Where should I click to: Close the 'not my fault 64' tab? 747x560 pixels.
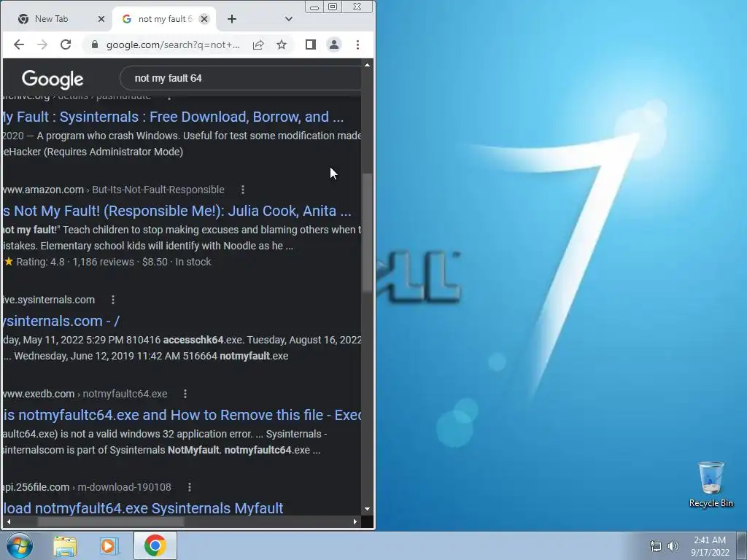(x=204, y=19)
